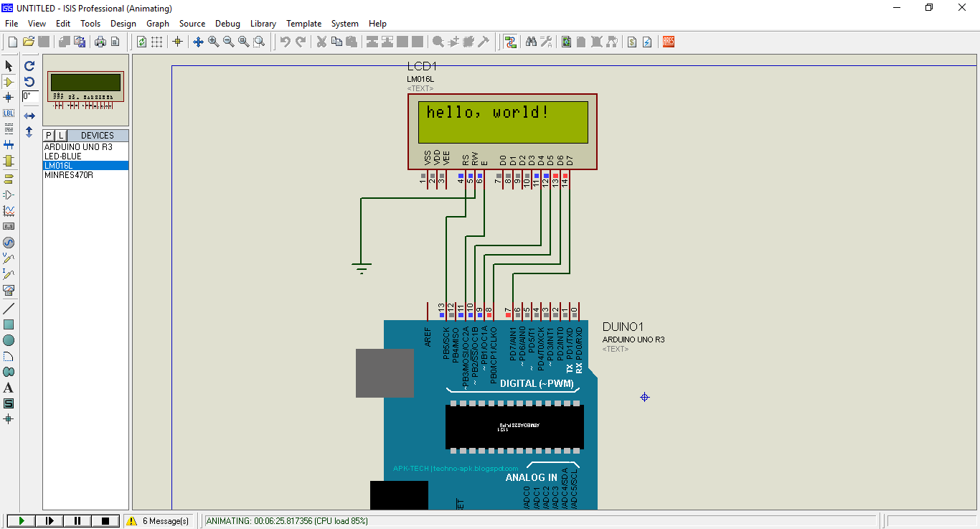This screenshot has height=529, width=980.
Task: Activate the Selection arrow mode
Action: tap(9, 66)
